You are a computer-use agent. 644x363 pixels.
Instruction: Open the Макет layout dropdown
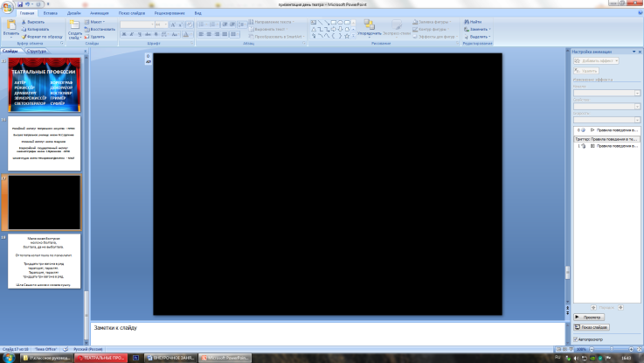click(97, 21)
